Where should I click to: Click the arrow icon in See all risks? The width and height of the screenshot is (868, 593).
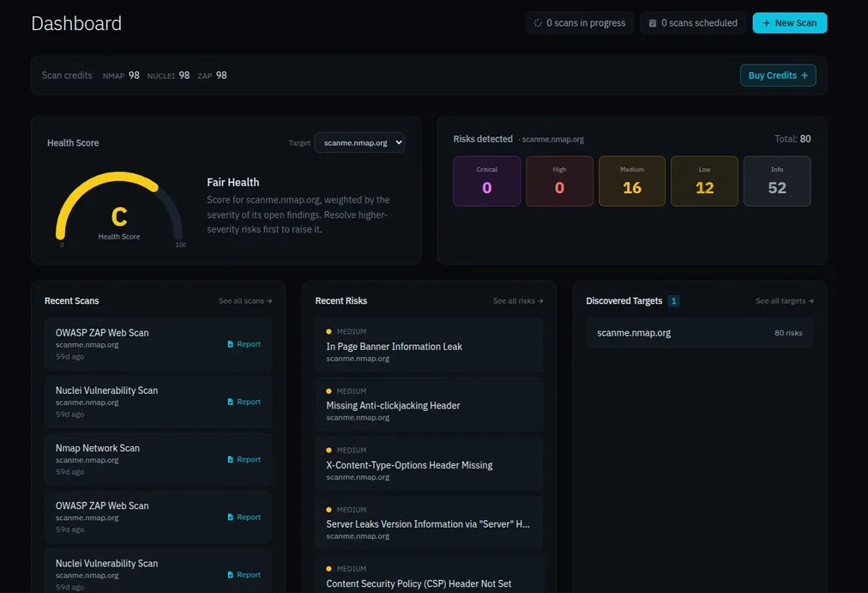[x=540, y=300]
